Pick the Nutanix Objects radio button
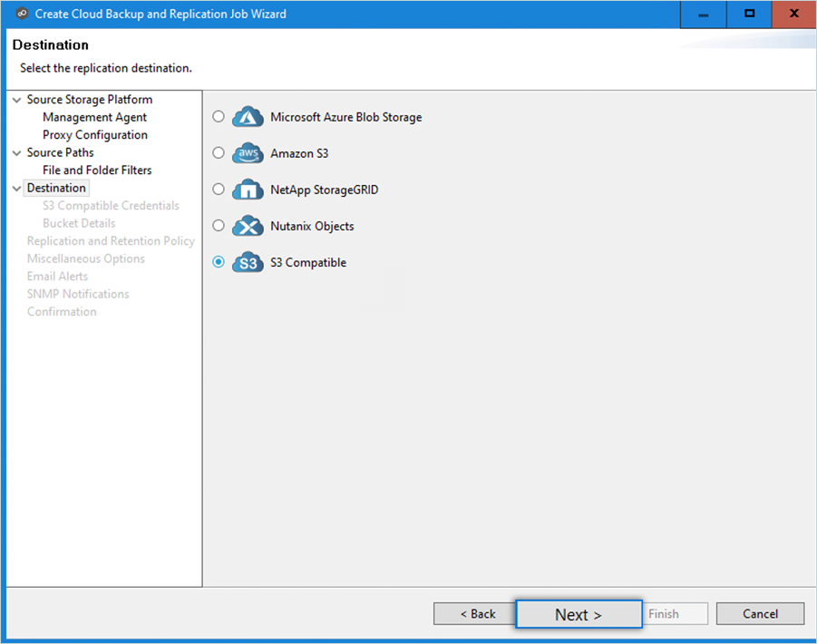 219,226
